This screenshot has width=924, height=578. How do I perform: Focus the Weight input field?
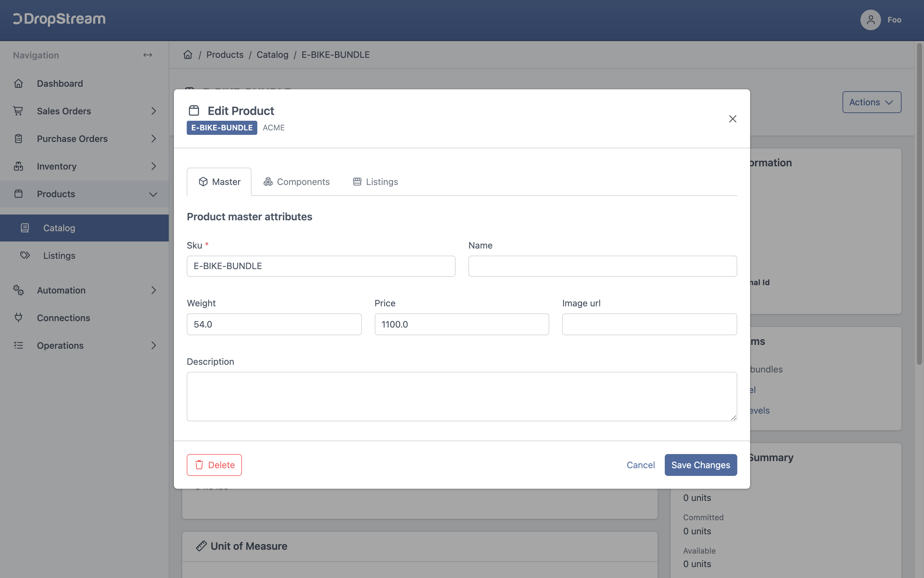274,324
